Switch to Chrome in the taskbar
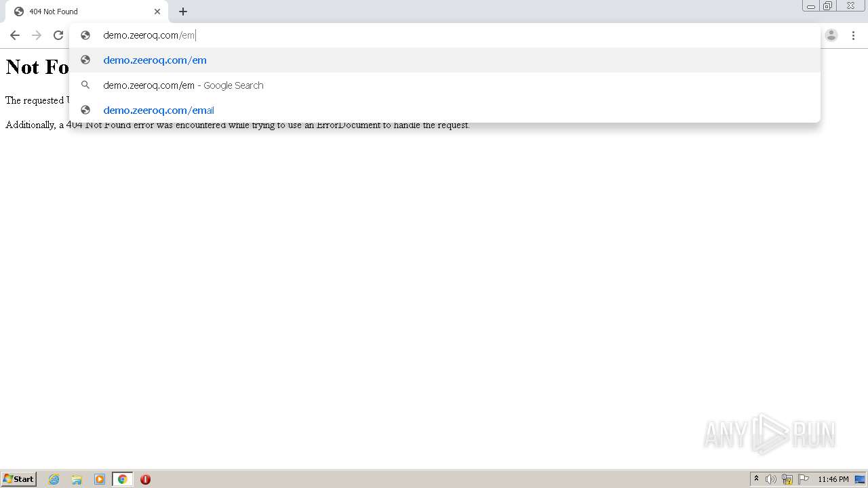Image resolution: width=868 pixels, height=488 pixels. [122, 479]
